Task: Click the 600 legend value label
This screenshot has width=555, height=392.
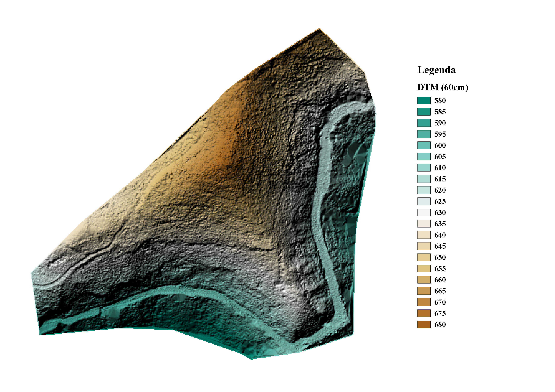Action: click(440, 145)
